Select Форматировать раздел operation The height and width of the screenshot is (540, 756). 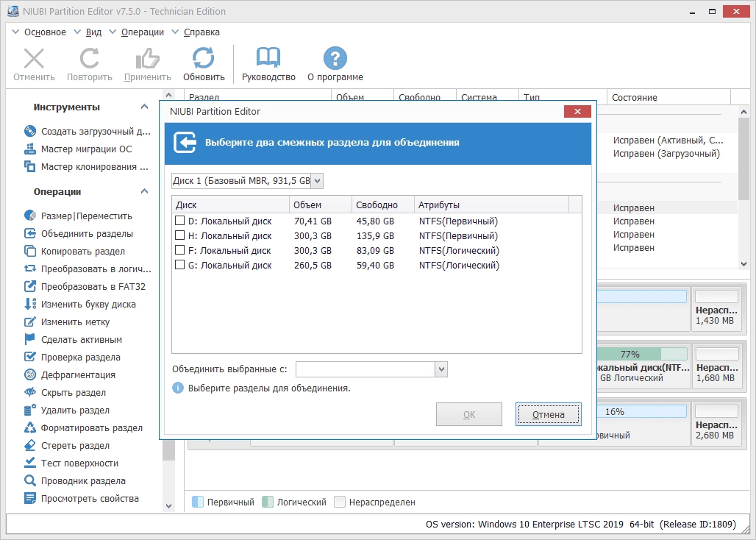(83, 427)
